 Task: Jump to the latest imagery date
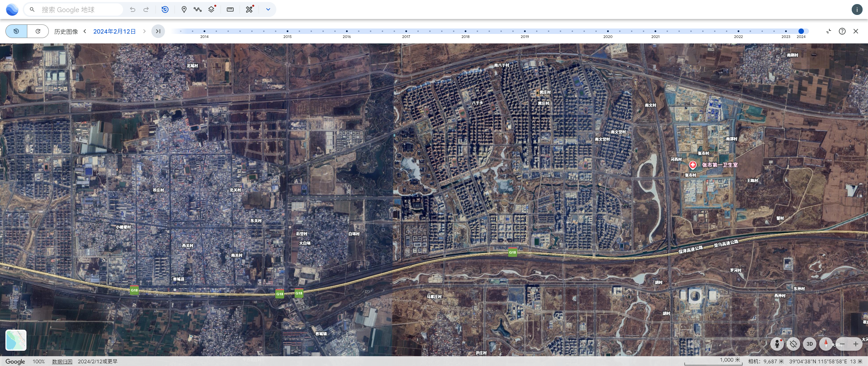coord(158,31)
